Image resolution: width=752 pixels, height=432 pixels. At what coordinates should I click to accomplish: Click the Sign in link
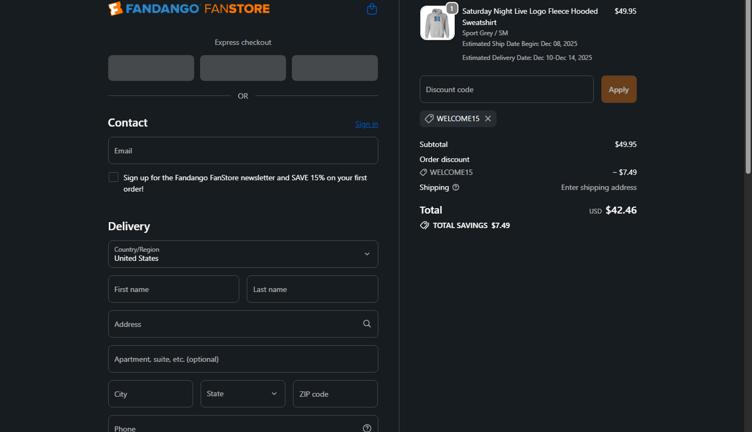click(x=366, y=124)
